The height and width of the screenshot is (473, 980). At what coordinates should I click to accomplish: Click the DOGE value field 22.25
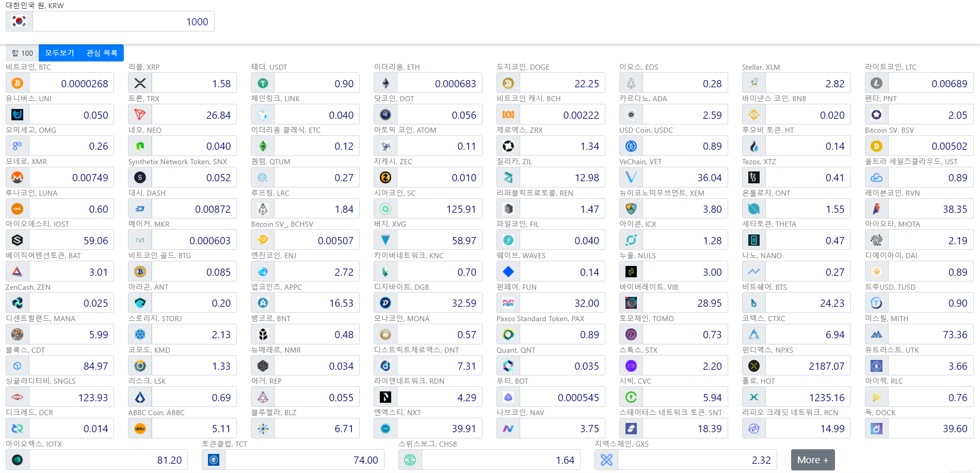coord(563,84)
